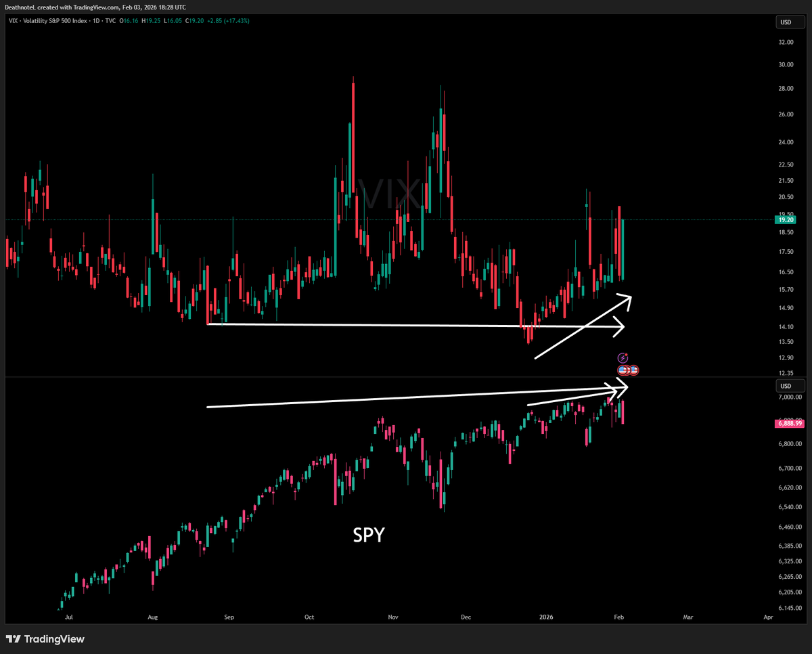Click the 32.00 price scale label
The width and height of the screenshot is (812, 654).
coord(786,42)
